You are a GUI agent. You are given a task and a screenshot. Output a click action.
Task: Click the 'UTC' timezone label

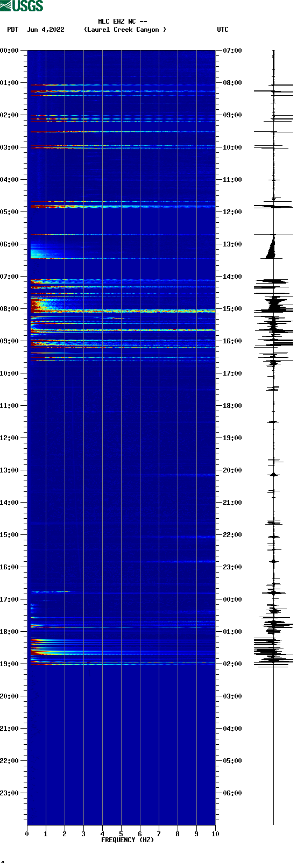click(223, 30)
